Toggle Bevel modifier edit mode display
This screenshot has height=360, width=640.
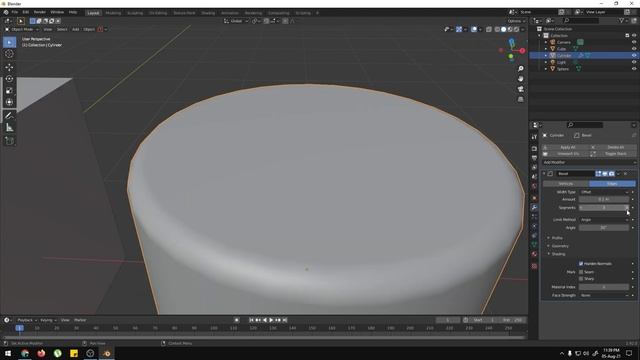[x=598, y=174]
